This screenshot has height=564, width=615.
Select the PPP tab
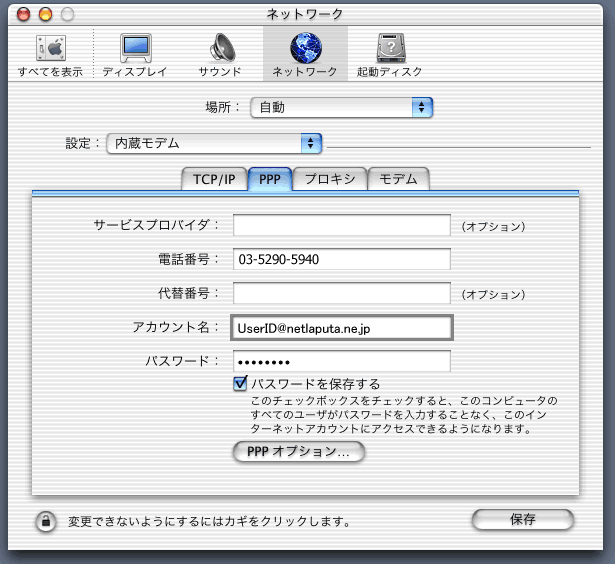(x=270, y=179)
